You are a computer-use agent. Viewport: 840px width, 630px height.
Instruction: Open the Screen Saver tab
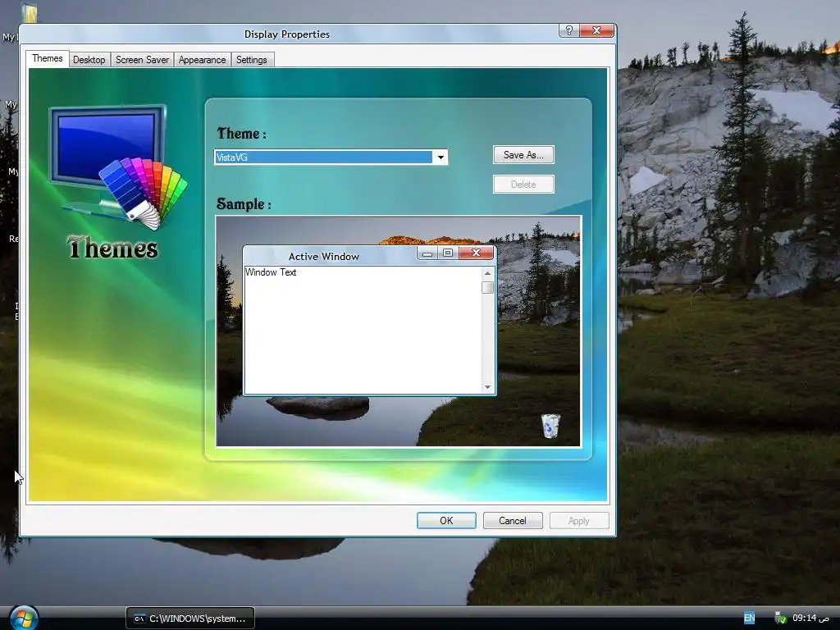(x=142, y=59)
